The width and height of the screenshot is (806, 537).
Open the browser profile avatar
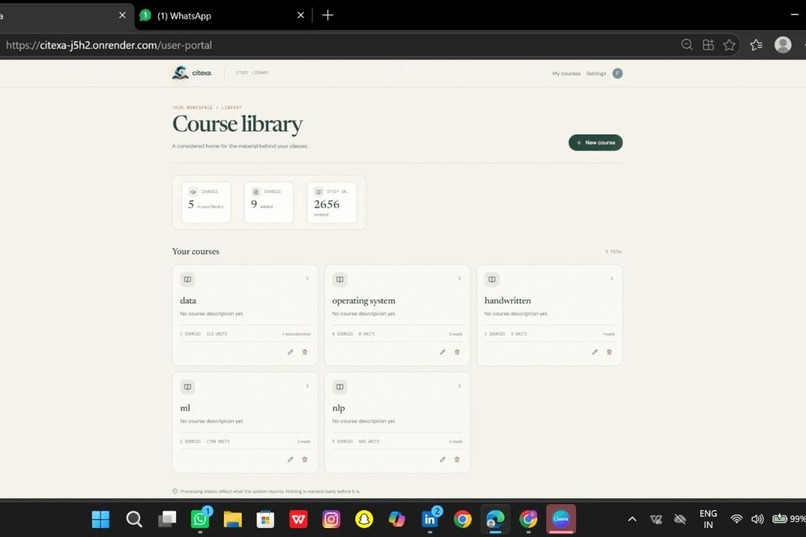783,45
